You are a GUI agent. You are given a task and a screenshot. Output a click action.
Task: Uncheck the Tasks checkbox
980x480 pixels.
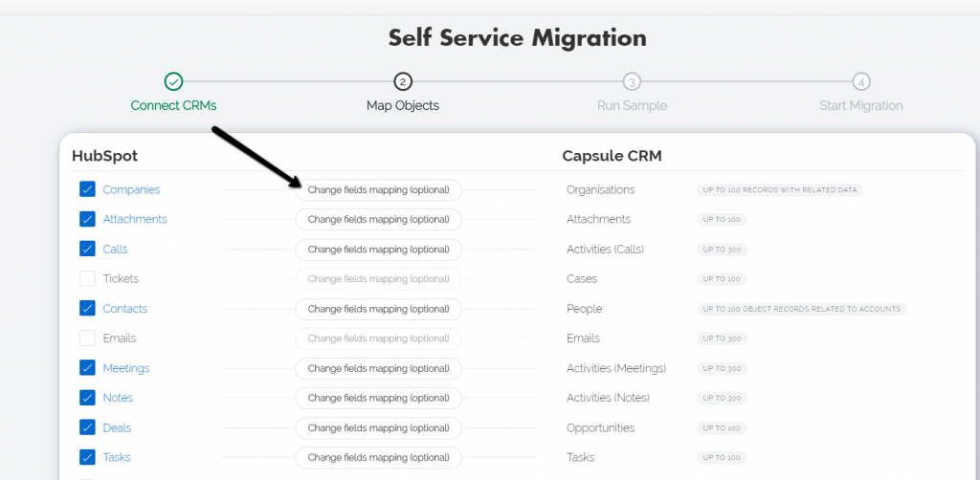click(87, 457)
